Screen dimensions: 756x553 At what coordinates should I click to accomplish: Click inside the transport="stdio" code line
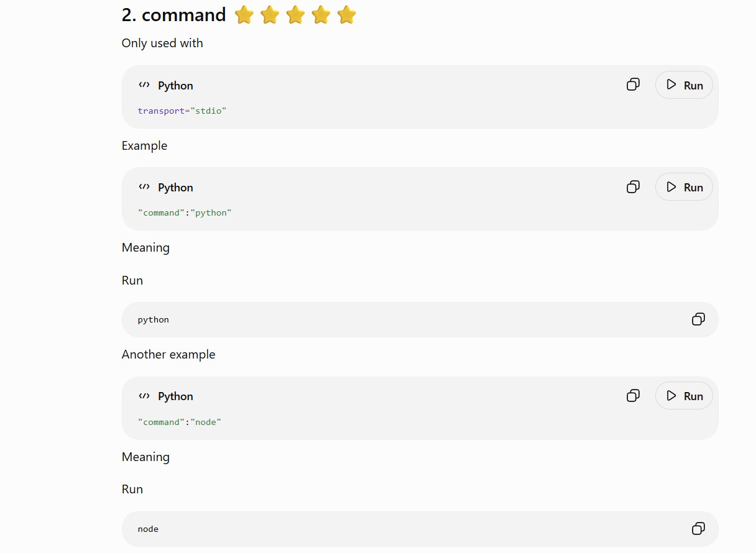point(182,111)
